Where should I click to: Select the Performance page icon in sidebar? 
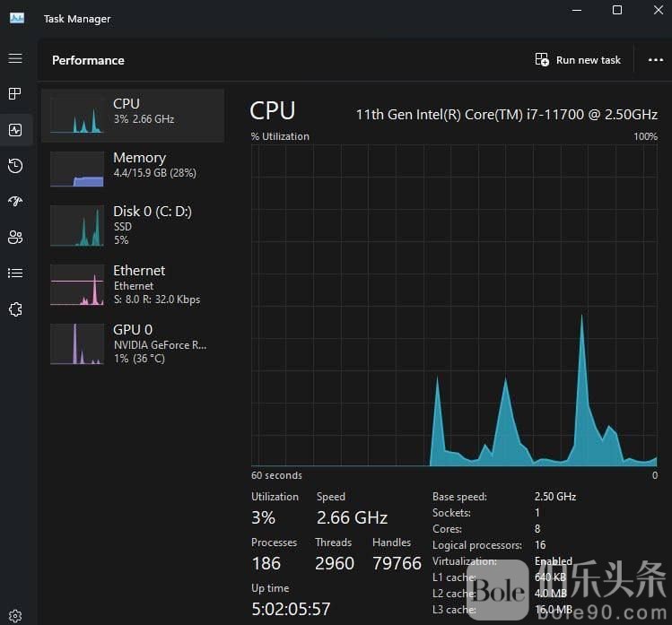(15, 130)
